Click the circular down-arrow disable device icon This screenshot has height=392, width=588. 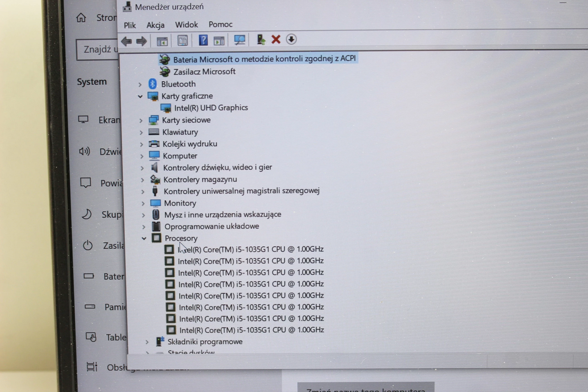pyautogui.click(x=291, y=39)
